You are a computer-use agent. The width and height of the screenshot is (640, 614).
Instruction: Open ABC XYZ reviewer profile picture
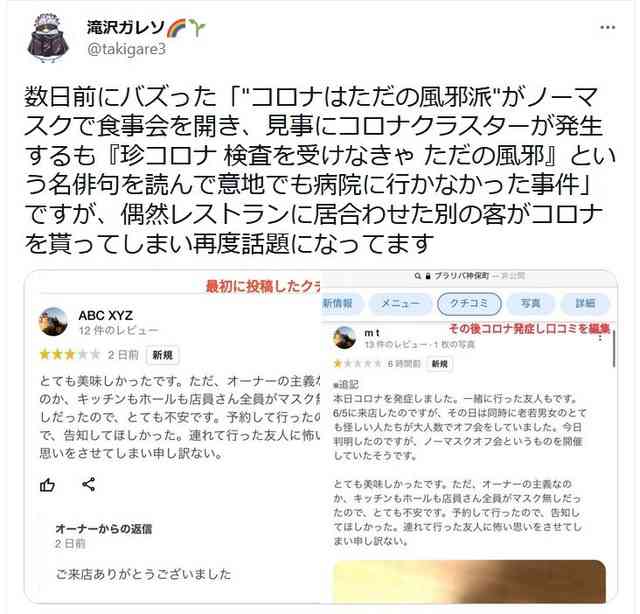point(53,322)
